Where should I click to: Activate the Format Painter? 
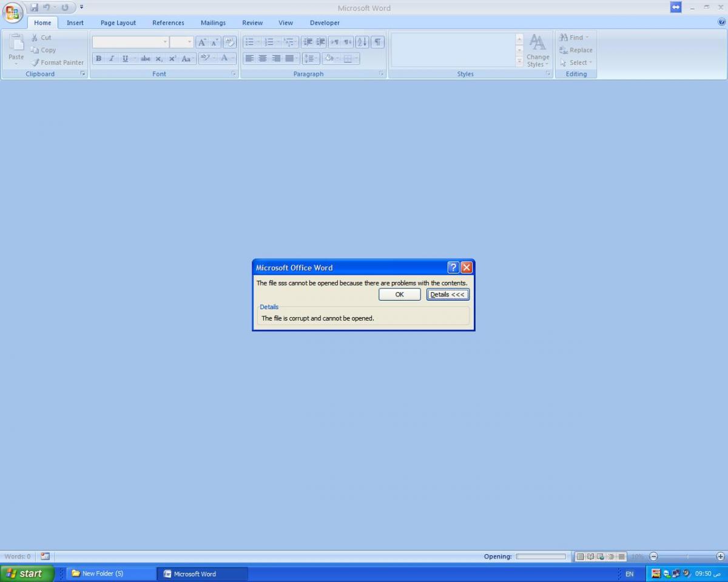[58, 62]
